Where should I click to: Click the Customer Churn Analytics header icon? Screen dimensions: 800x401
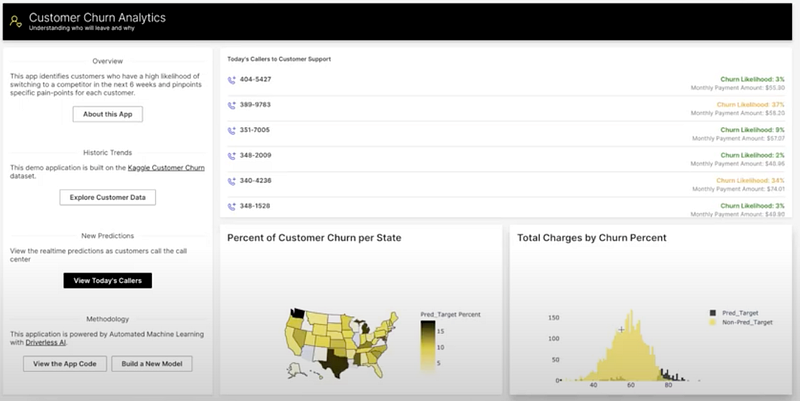15,21
